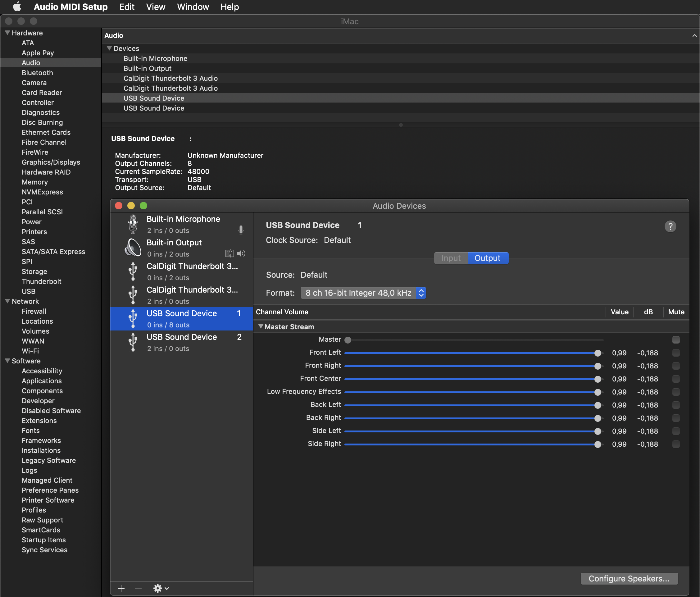Open the Window menu
Screen dimensions: 700x597
point(193,7)
